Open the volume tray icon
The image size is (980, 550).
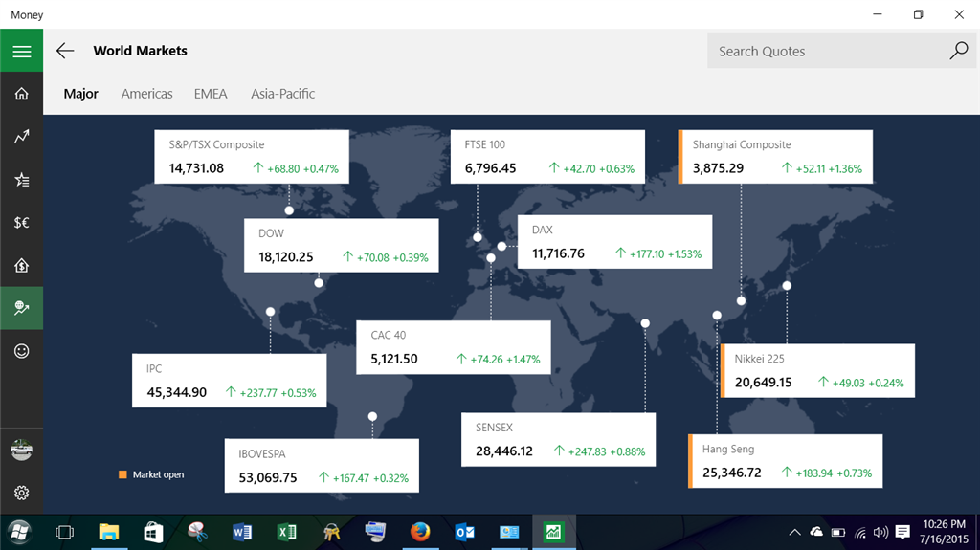880,533
